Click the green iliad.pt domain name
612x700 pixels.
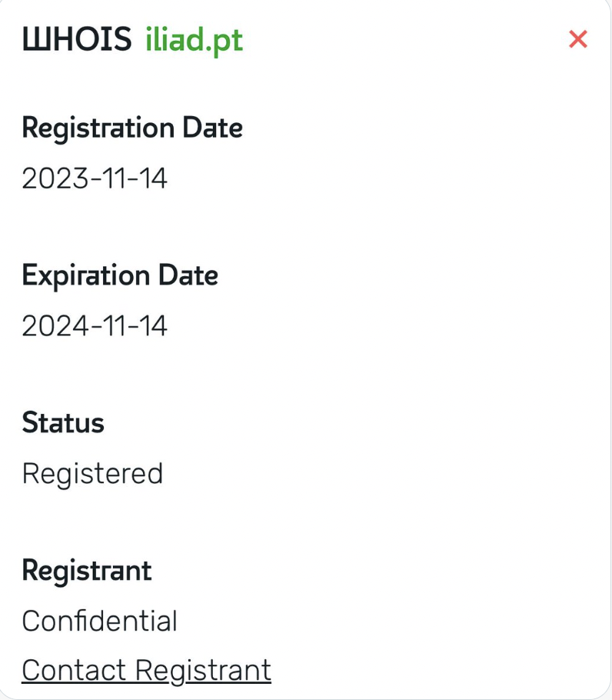tap(194, 40)
